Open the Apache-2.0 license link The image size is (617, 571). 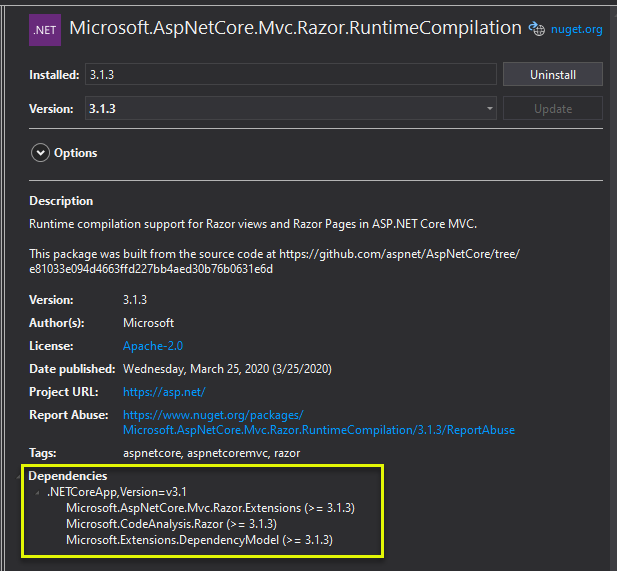(153, 346)
